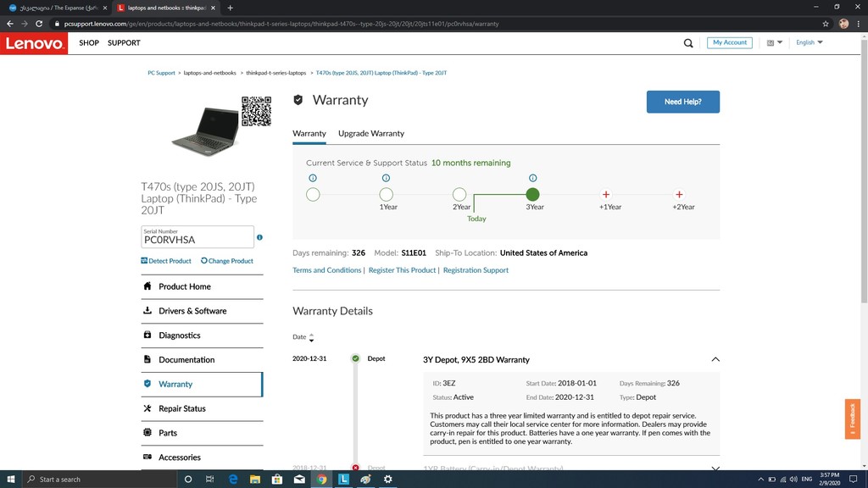The width and height of the screenshot is (868, 488).
Task: Click the +2Year upgrade plus icon
Action: tap(679, 195)
